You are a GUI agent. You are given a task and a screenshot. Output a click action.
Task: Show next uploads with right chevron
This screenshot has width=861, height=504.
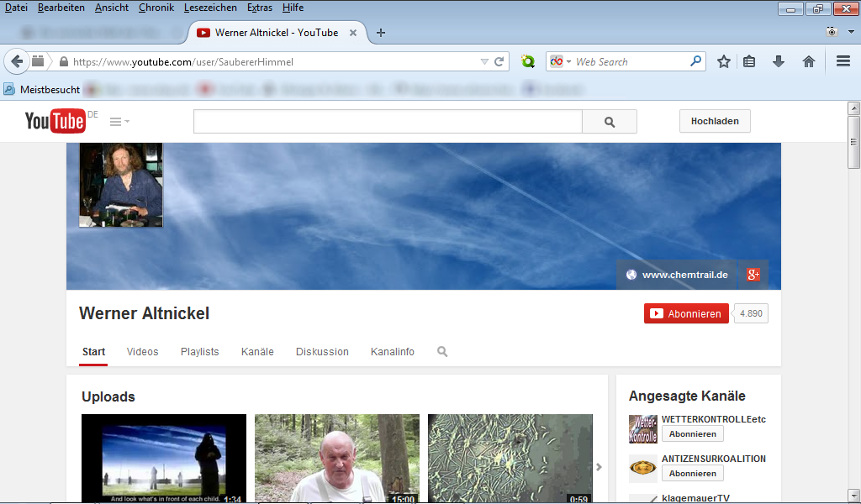point(599,467)
